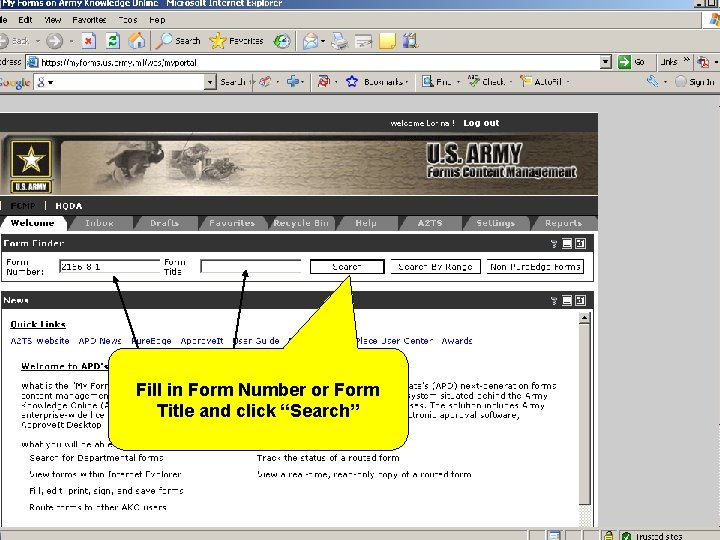Expand the Google search box dropdown
The height and width of the screenshot is (540, 720).
click(x=210, y=82)
